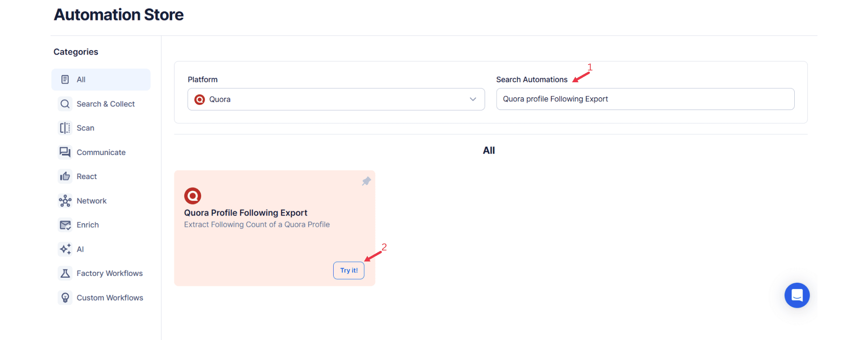
Task: Click the Search Automations input field
Action: point(645,99)
